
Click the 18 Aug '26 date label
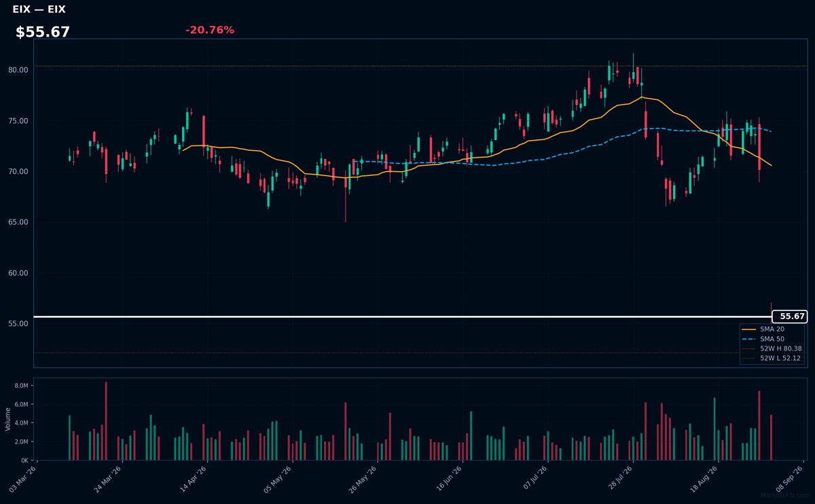(703, 479)
